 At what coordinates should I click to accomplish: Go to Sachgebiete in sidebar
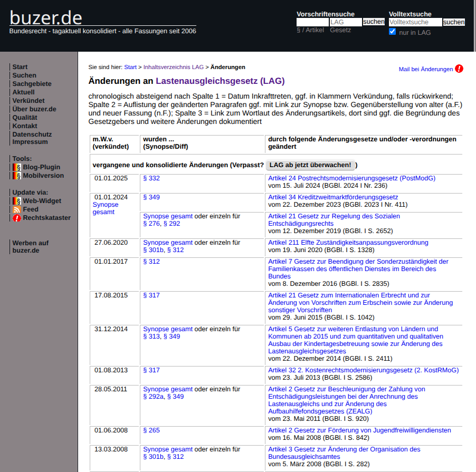32,84
